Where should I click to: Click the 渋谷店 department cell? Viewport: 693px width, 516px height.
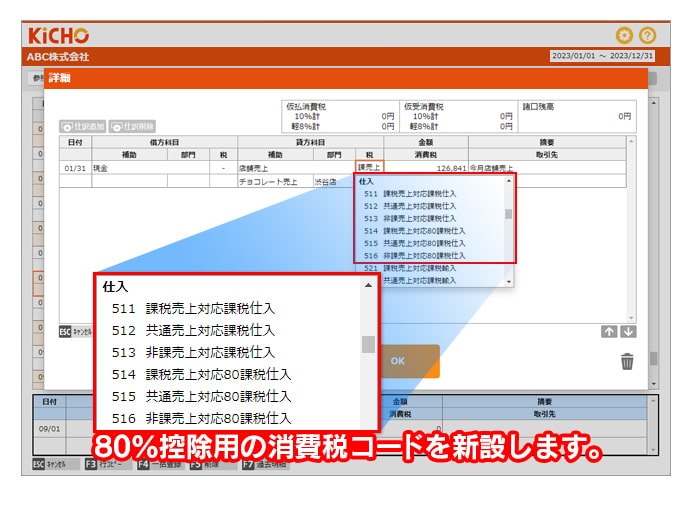tap(334, 182)
